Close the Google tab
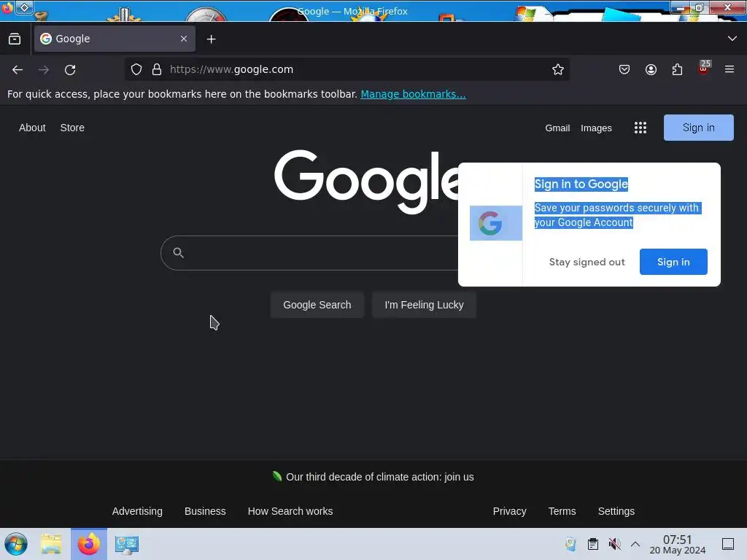Image resolution: width=747 pixels, height=560 pixels. point(184,39)
